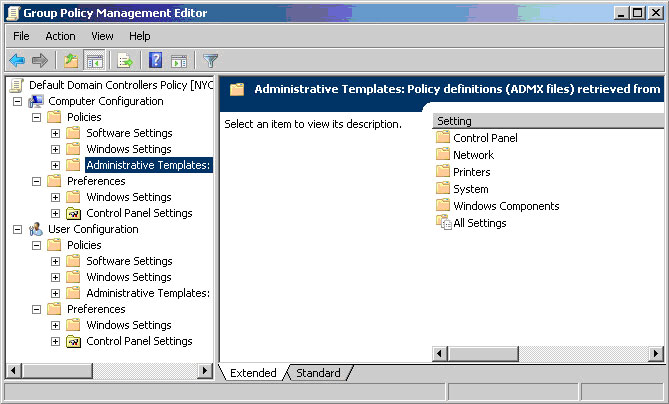Click the All Settings icon in list

tap(443, 223)
